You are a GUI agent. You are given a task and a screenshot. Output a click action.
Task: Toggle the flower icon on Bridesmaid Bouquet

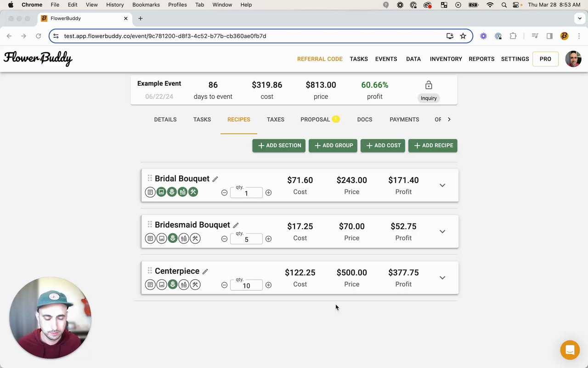pyautogui.click(x=173, y=238)
